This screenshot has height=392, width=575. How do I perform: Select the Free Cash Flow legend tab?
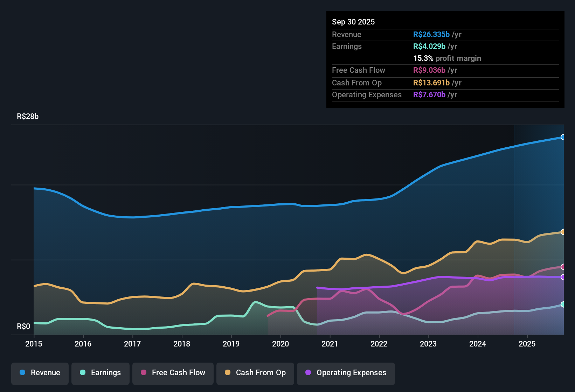(173, 373)
